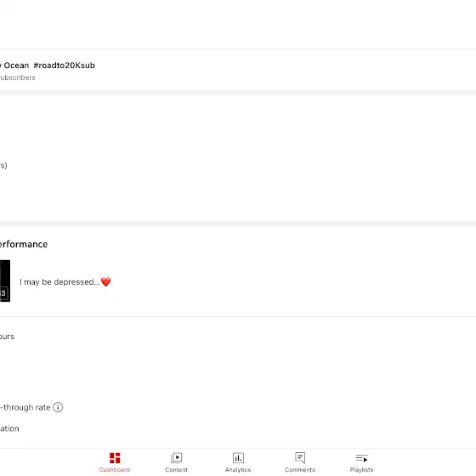Viewport: 476px width, 476px height.
Task: Click the info icon beside click-through rate
Action: (58, 407)
